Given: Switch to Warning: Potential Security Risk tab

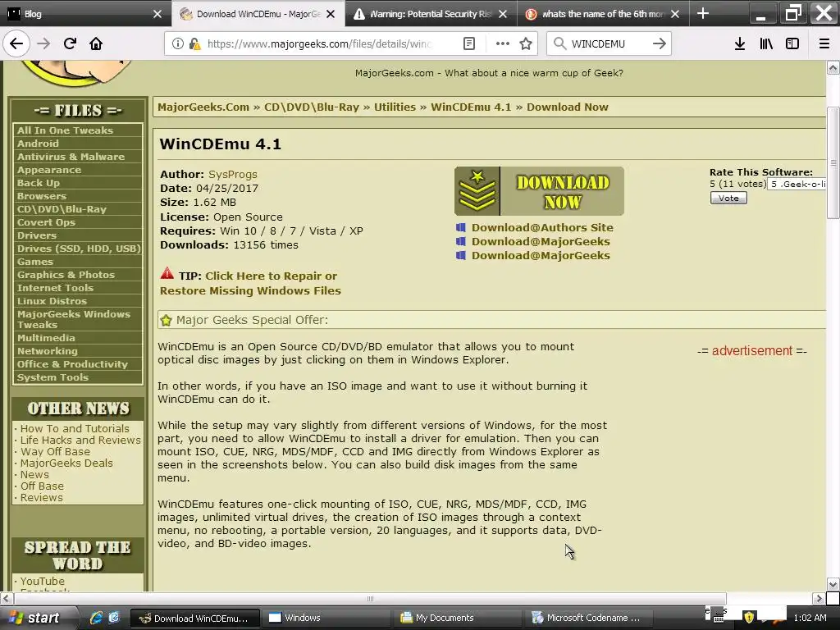Looking at the screenshot, I should (430, 13).
